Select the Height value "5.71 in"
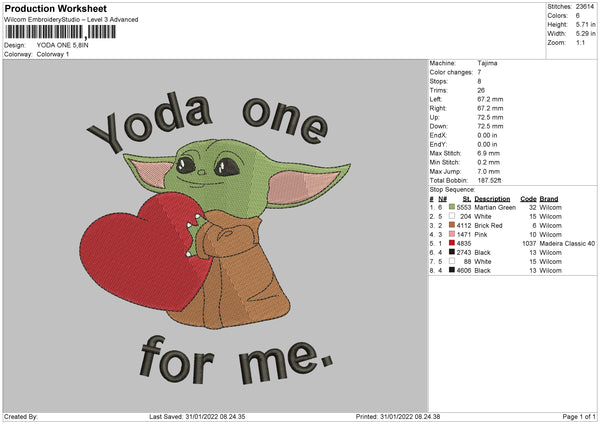Image resolution: width=600 pixels, height=424 pixels. (586, 24)
